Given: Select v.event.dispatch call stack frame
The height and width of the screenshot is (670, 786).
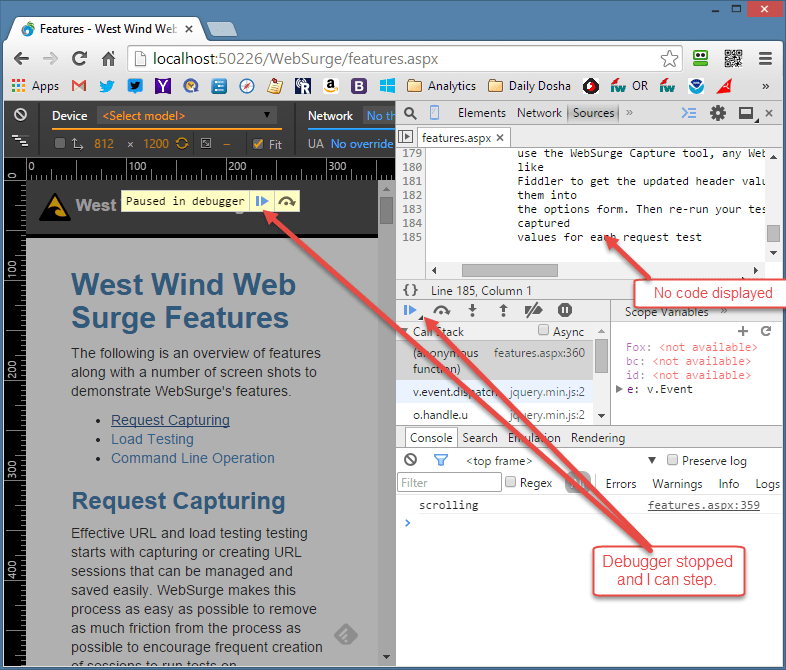Looking at the screenshot, I should tap(496, 392).
